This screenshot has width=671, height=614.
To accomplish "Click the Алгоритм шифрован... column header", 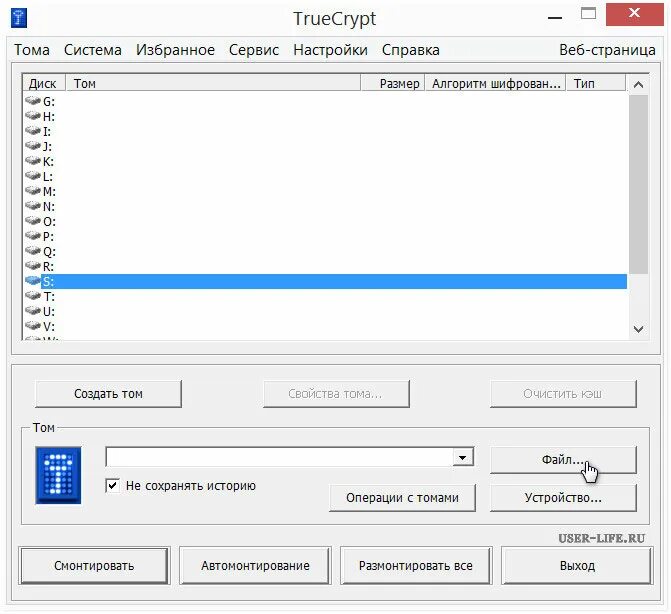I will pos(495,83).
